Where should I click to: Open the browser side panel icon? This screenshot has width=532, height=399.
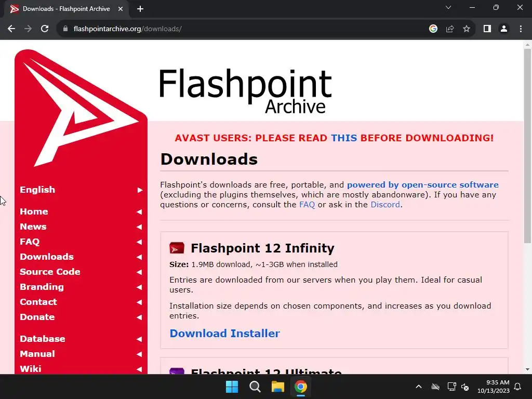(487, 29)
